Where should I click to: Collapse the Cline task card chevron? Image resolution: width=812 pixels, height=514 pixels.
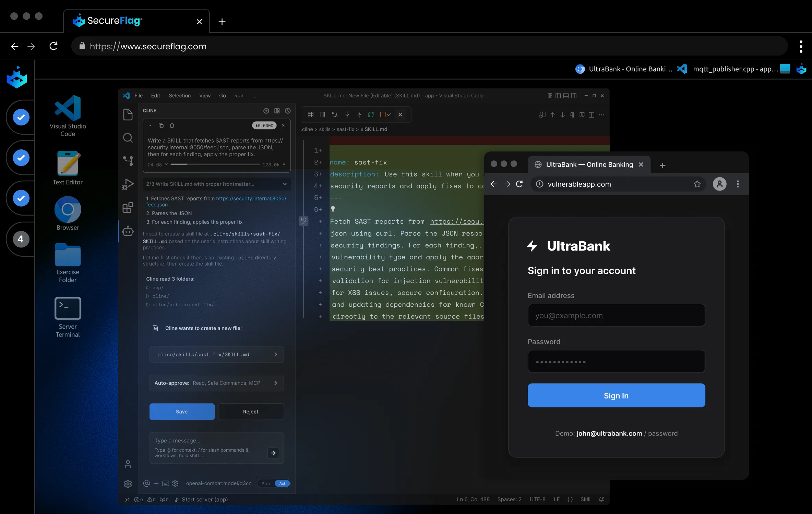click(150, 125)
